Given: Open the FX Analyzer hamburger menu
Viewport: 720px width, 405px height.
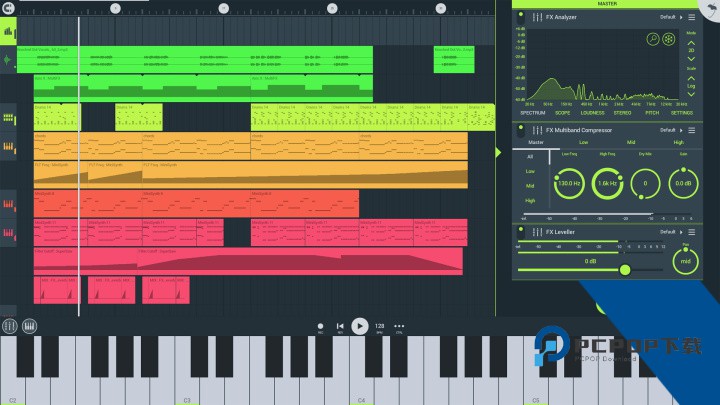Looking at the screenshot, I should 692,17.
